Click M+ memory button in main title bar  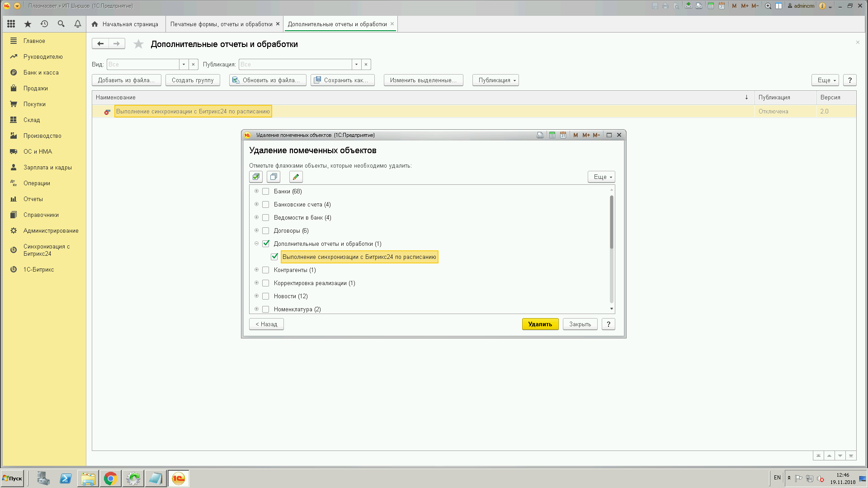coord(745,6)
